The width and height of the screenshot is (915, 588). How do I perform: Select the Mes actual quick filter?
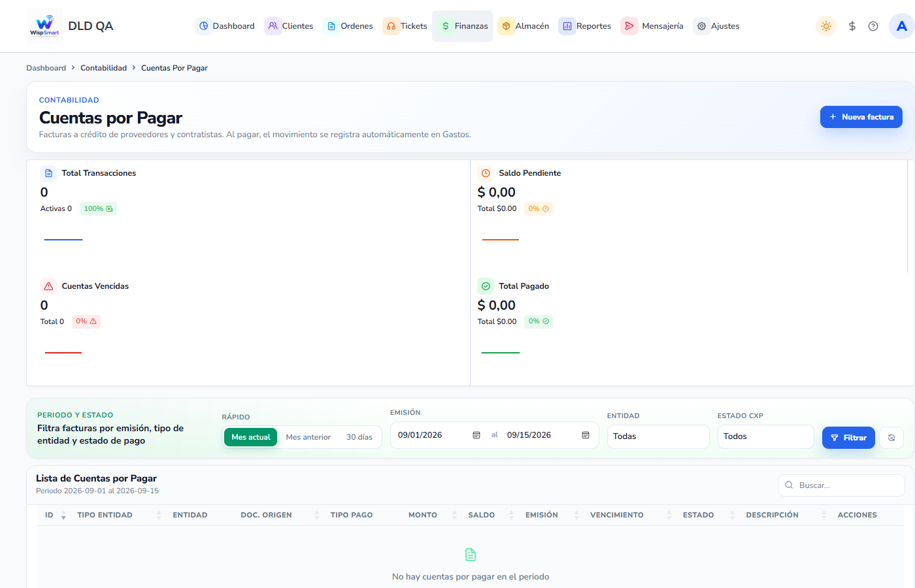[x=250, y=437]
